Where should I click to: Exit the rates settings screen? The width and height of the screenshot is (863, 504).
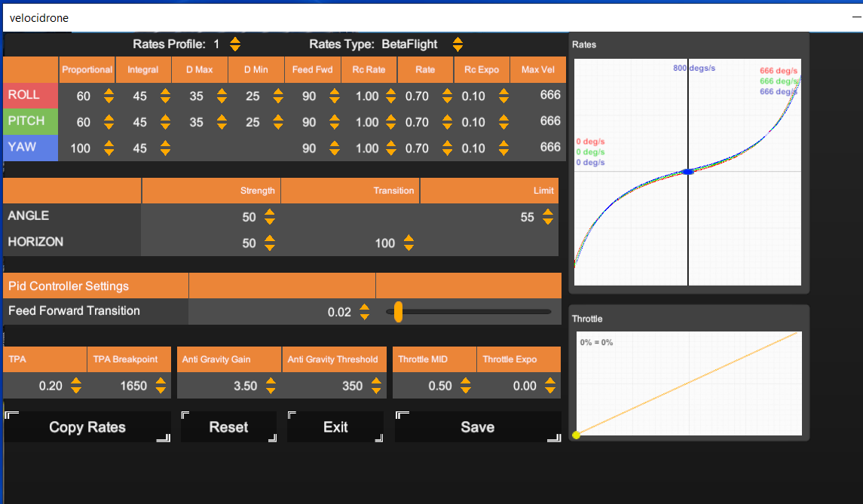pyautogui.click(x=335, y=427)
